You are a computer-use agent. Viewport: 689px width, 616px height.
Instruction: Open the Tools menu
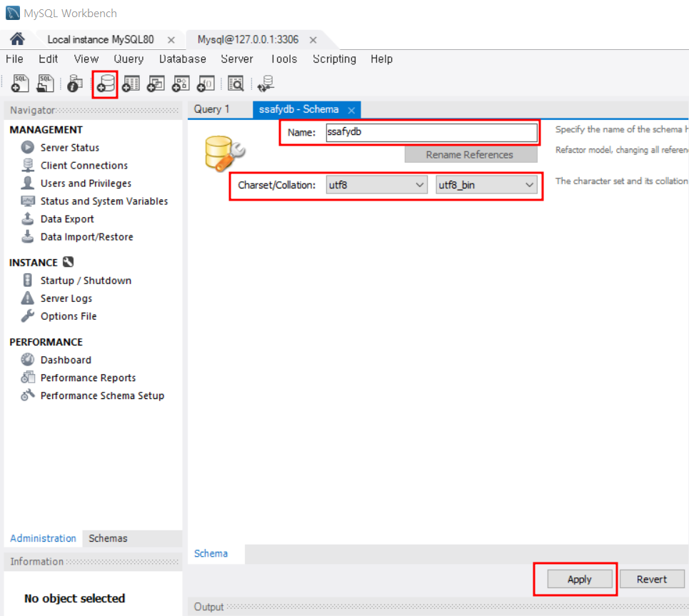[x=284, y=59]
